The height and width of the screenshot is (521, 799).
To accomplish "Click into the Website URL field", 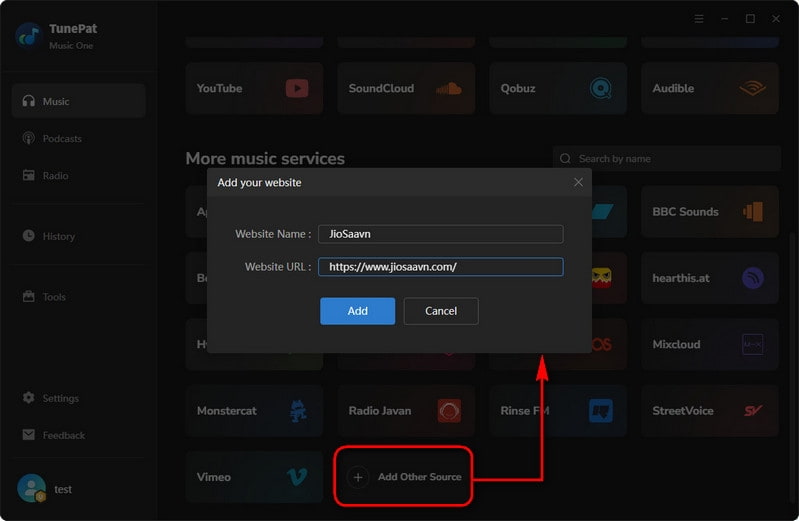I will click(x=441, y=267).
